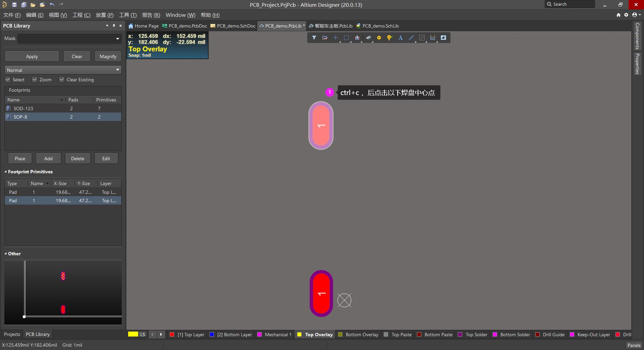This screenshot has width=644, height=350.
Task: Click the place region icon
Action: [443, 38]
